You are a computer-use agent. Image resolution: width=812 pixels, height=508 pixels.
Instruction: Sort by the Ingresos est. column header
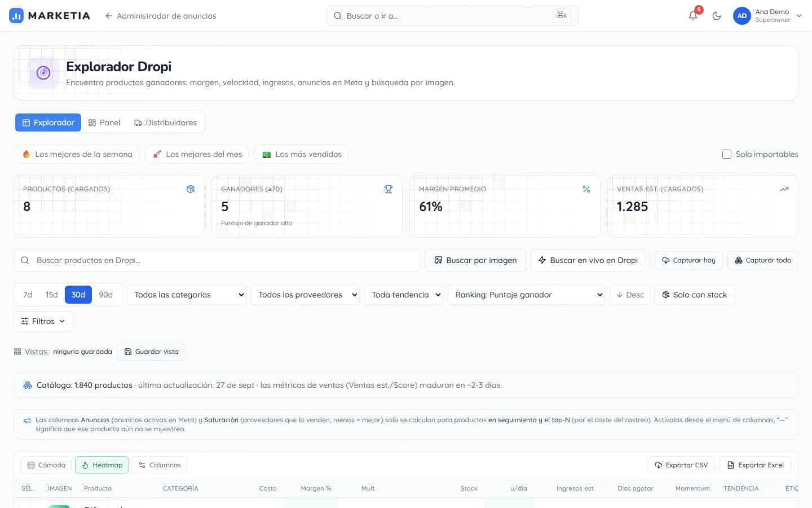coord(575,488)
